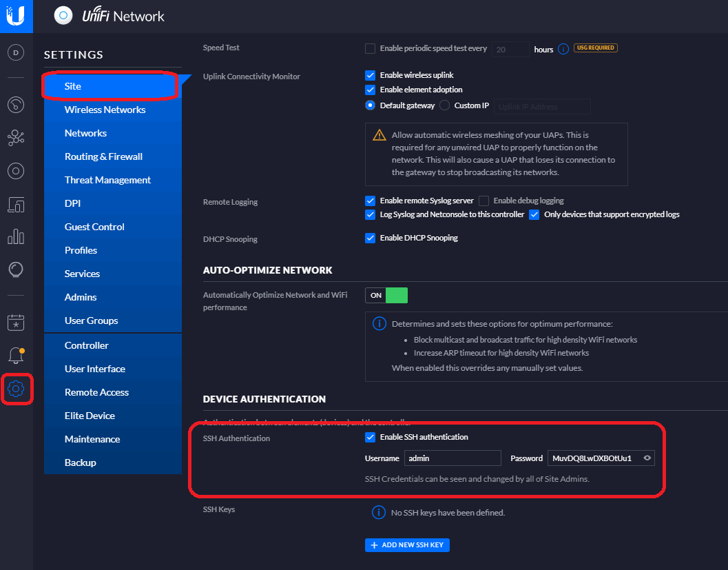Uncheck Enable DHCP Snooping
The image size is (728, 570).
(x=370, y=238)
